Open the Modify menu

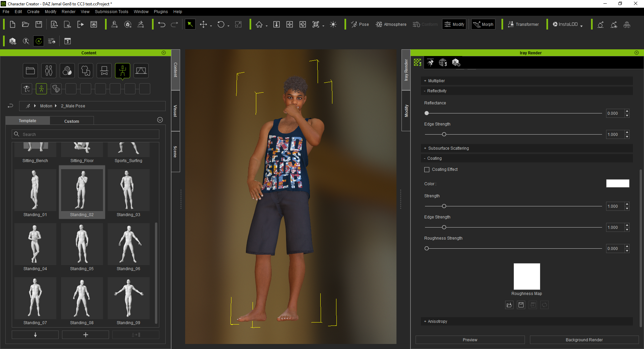[x=51, y=11]
